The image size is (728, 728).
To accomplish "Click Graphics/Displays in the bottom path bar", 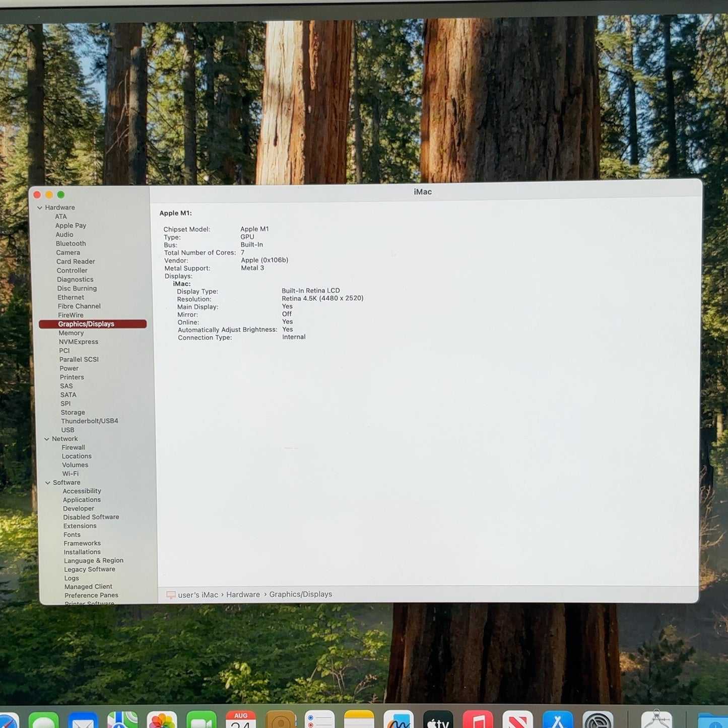I will click(301, 594).
